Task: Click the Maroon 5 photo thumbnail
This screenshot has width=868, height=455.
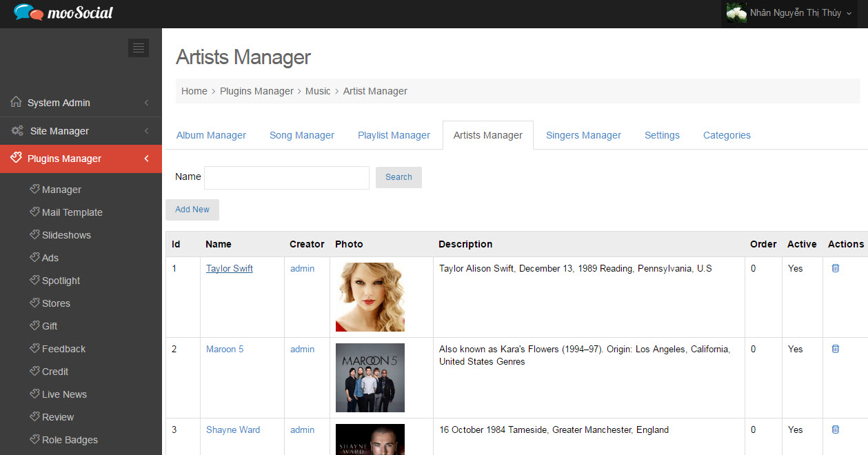Action: 370,378
